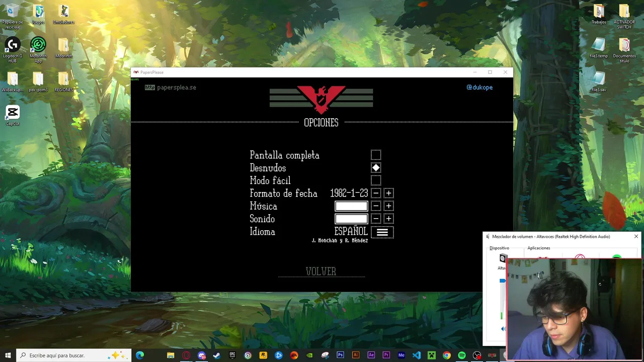Raise the Música volume with plus
The width and height of the screenshot is (644, 362).
click(388, 206)
